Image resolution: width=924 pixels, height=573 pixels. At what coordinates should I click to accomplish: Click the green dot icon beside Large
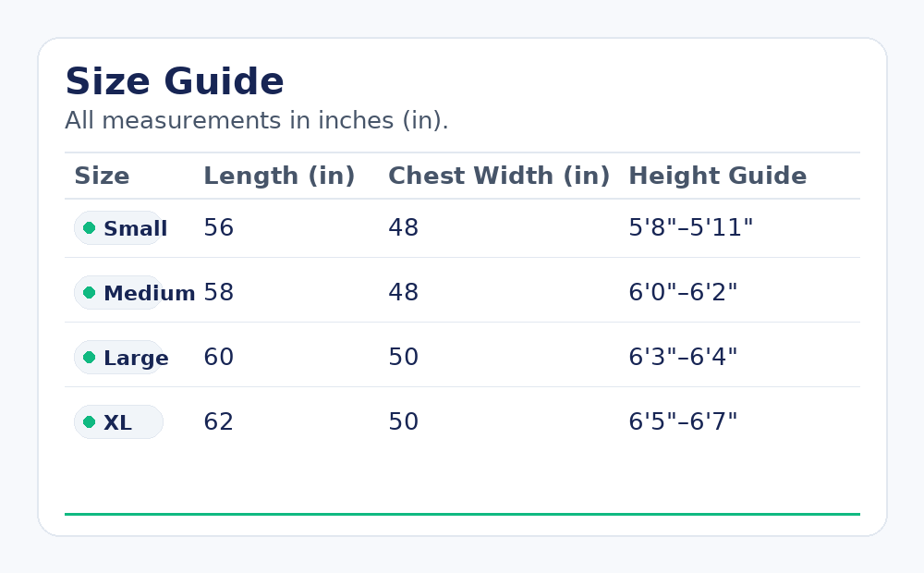(89, 358)
